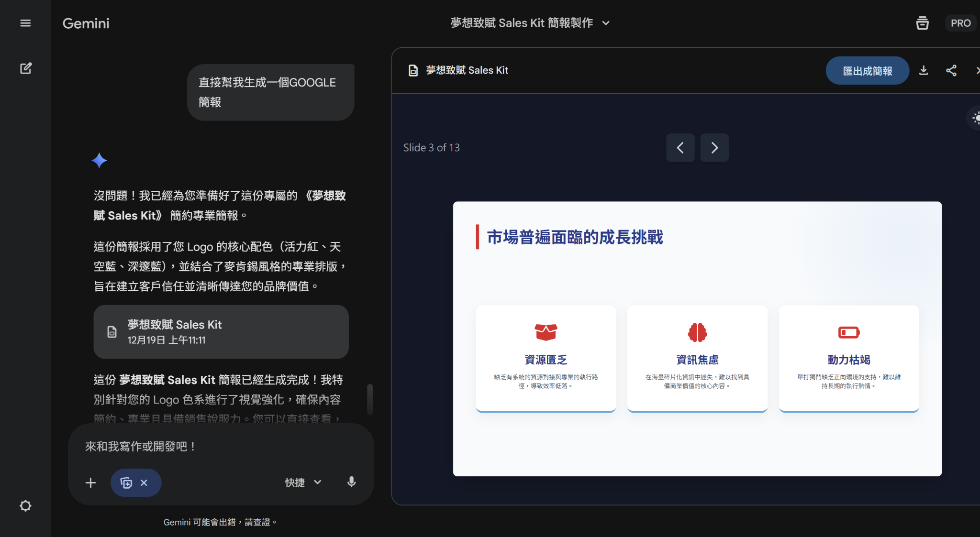
Task: Expand the conversation title dropdown
Action: click(606, 23)
